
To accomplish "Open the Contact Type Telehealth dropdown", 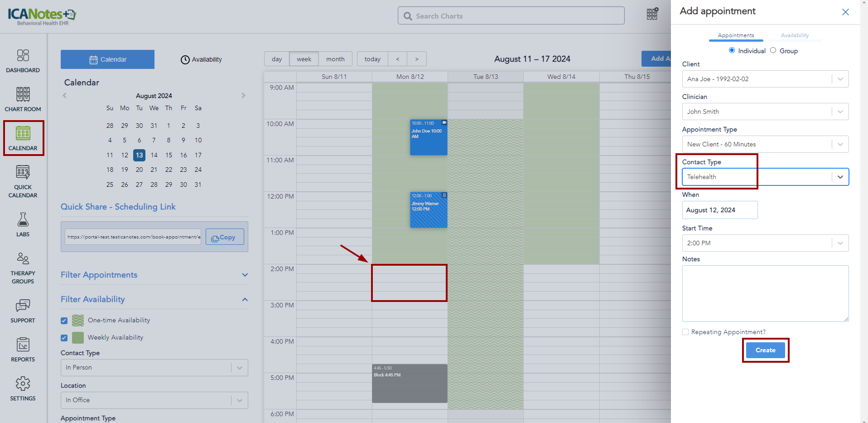I will (765, 177).
